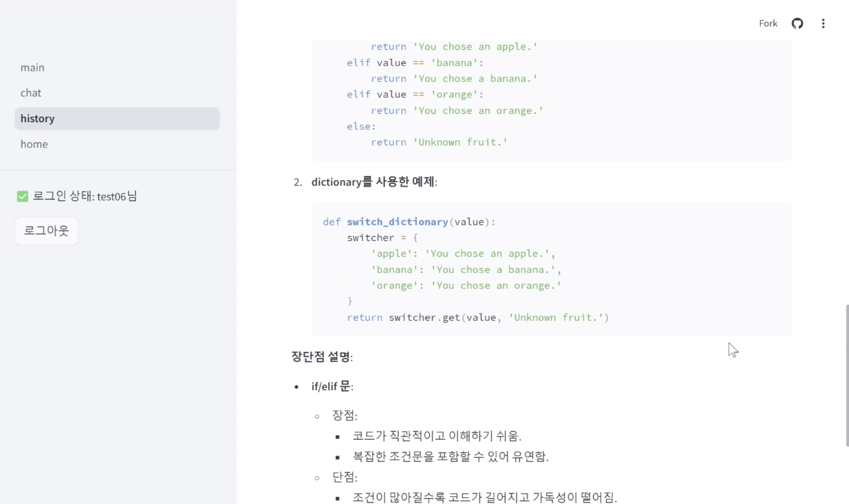The width and height of the screenshot is (849, 504).
Task: Click the 'banana' dictionary entry line
Action: 466,270
